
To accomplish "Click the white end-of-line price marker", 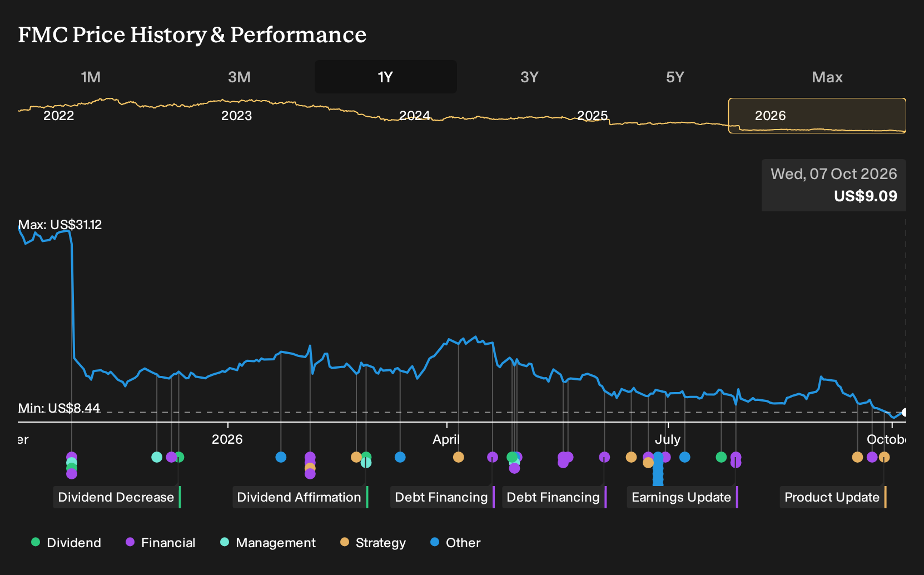I will [904, 412].
